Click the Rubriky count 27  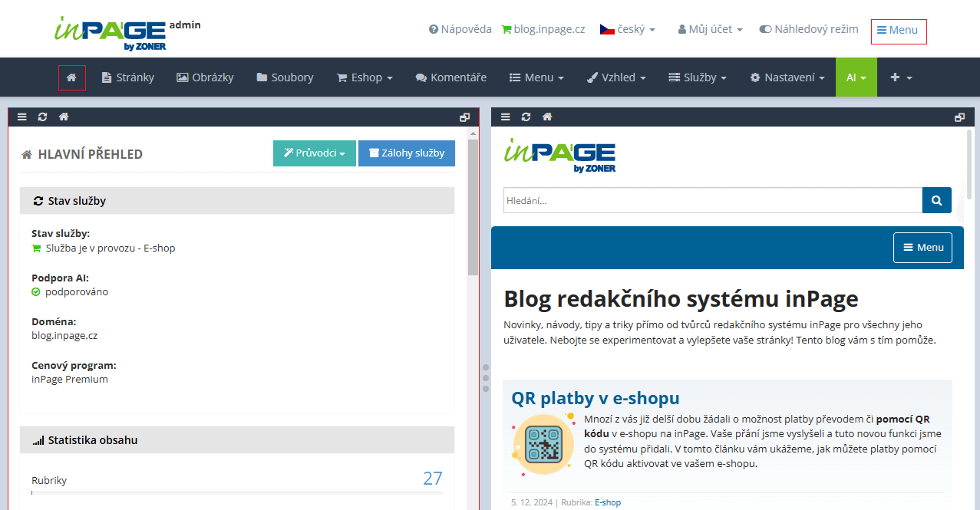pyautogui.click(x=433, y=479)
